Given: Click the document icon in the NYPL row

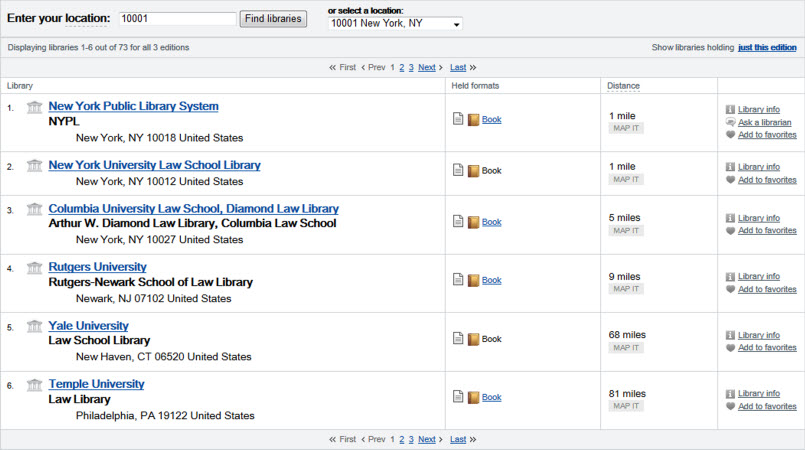Looking at the screenshot, I should point(458,119).
